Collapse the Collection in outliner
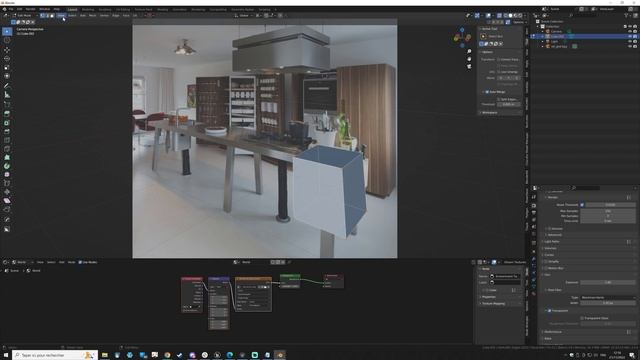The width and height of the screenshot is (640, 360). [x=538, y=27]
